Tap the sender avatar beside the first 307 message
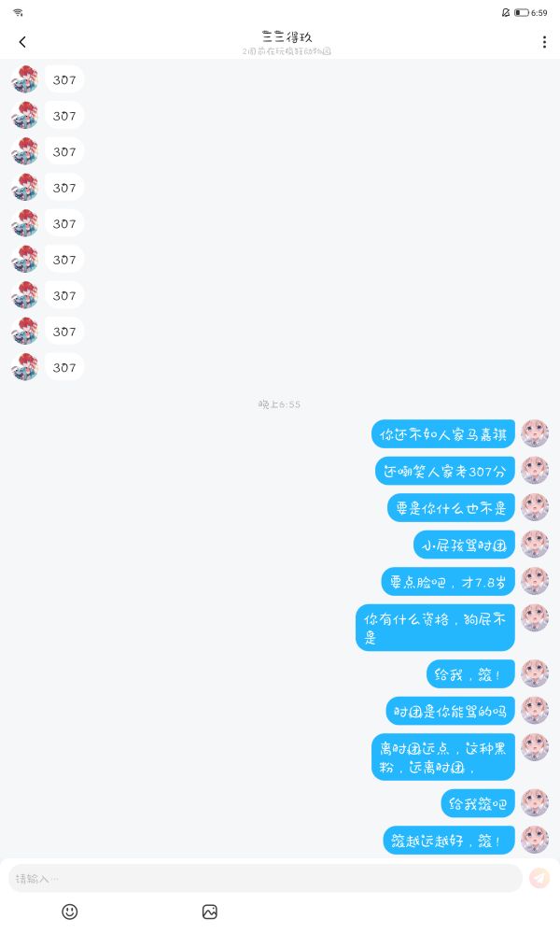 coord(25,79)
